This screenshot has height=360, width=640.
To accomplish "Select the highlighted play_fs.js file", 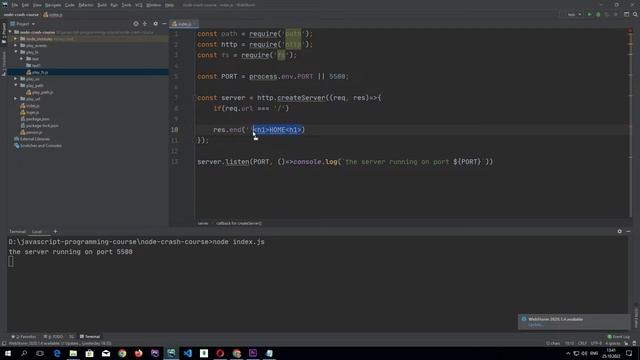I will tap(40, 72).
